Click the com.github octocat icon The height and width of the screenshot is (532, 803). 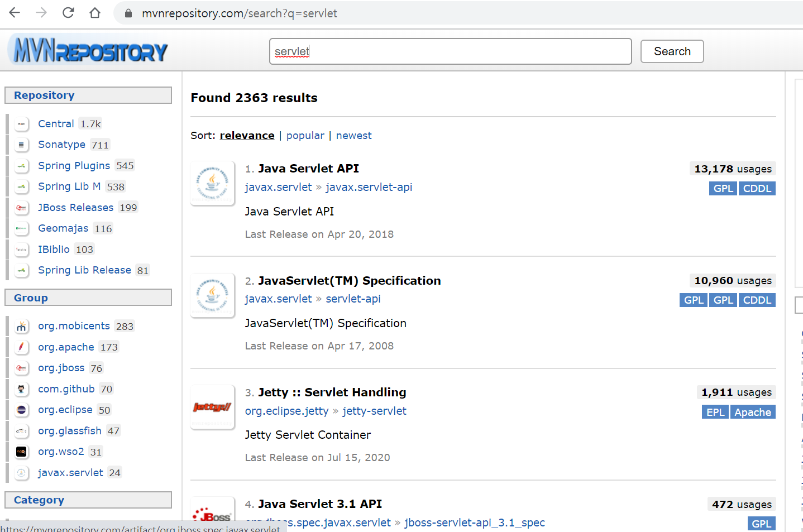click(x=21, y=389)
